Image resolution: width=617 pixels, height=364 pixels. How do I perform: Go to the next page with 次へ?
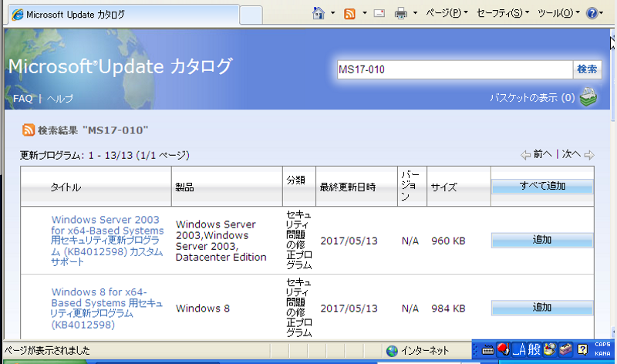point(571,154)
